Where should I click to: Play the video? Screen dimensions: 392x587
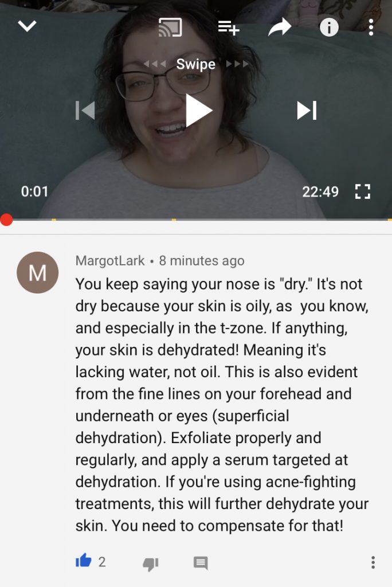click(x=199, y=111)
